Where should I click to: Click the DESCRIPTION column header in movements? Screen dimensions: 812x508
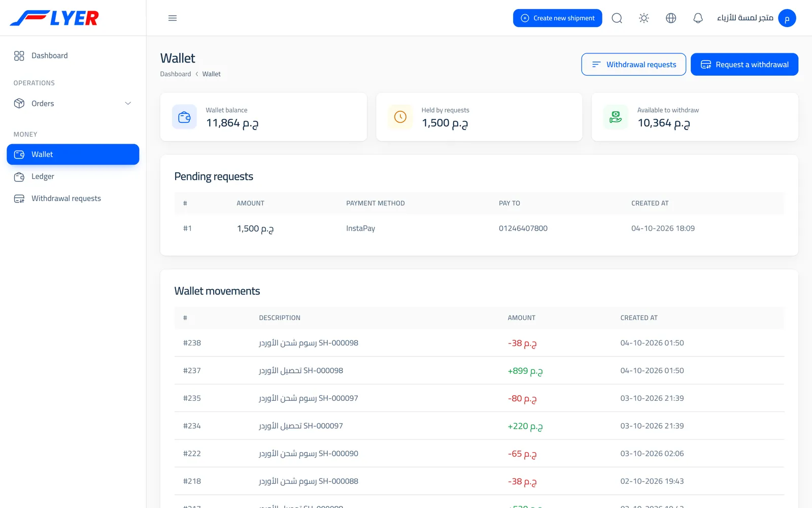[x=280, y=318]
